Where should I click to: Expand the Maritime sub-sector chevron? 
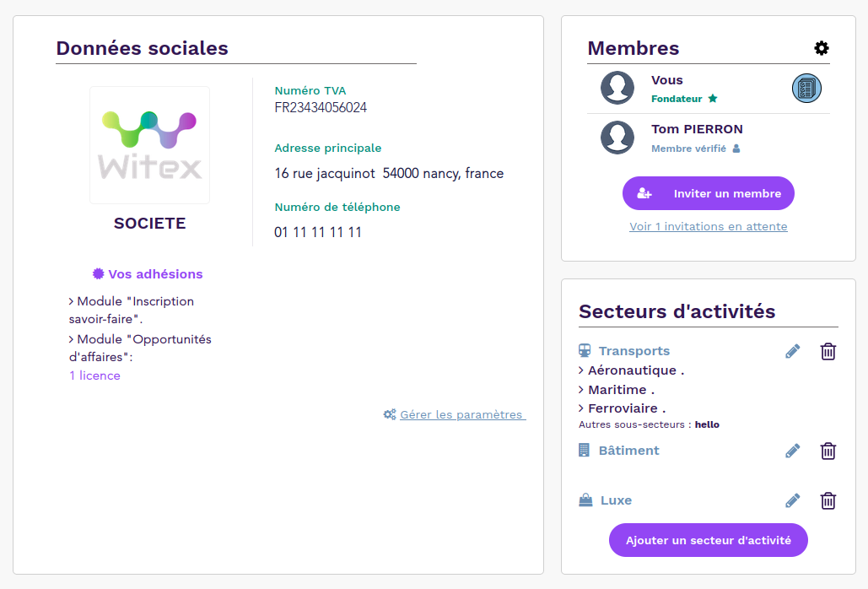[581, 389]
